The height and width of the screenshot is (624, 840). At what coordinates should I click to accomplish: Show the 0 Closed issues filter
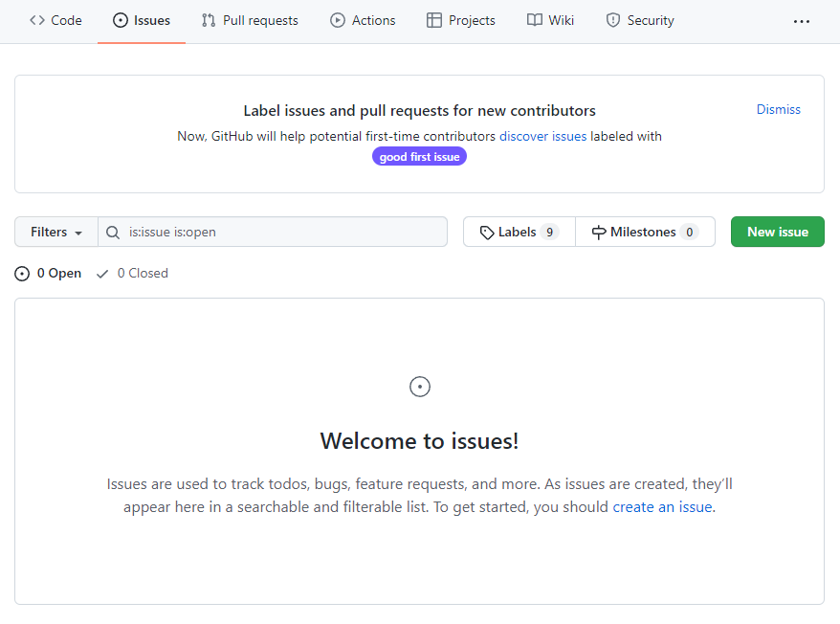(x=132, y=273)
